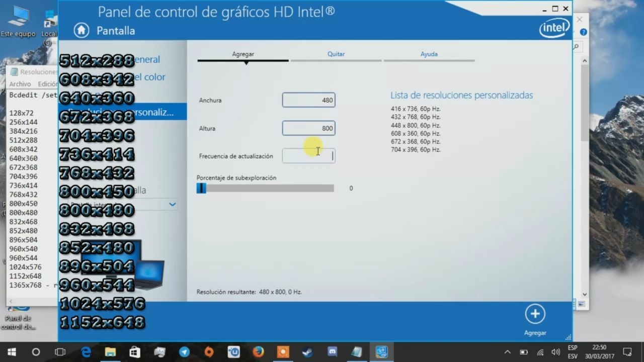The image size is (644, 362).
Task: Click the round plus Agregar icon
Action: (x=535, y=314)
